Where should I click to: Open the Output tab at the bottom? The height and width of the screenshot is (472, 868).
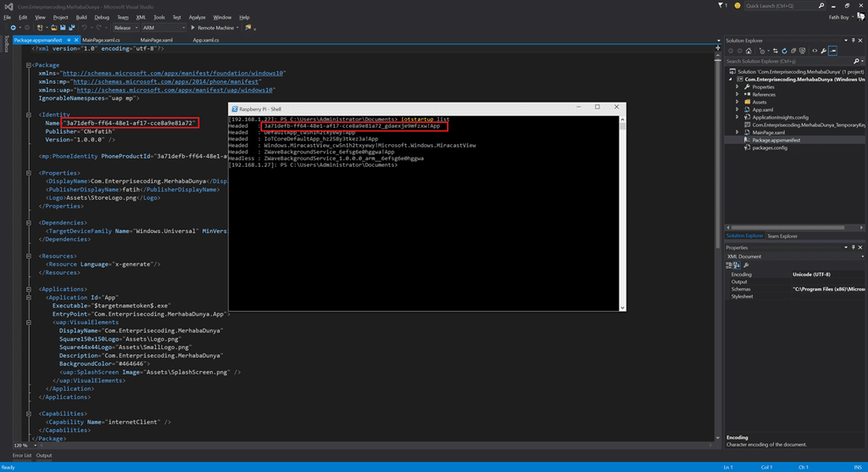pyautogui.click(x=44, y=455)
